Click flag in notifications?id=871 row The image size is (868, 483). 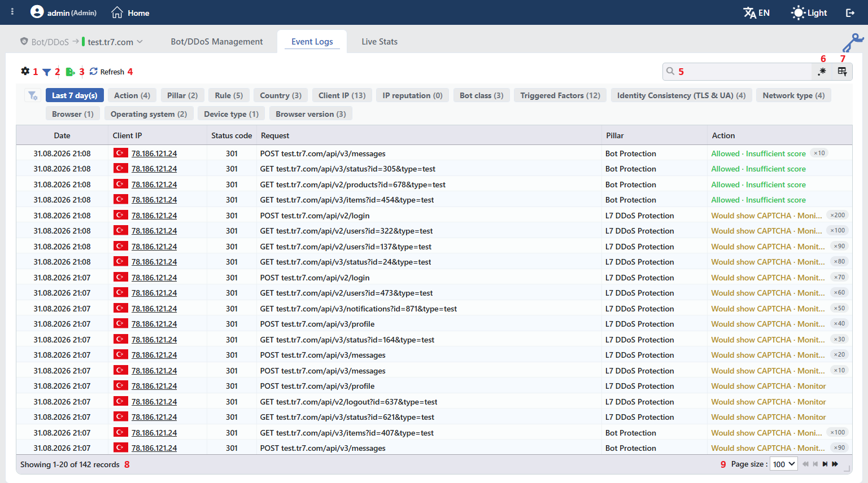[x=121, y=308]
